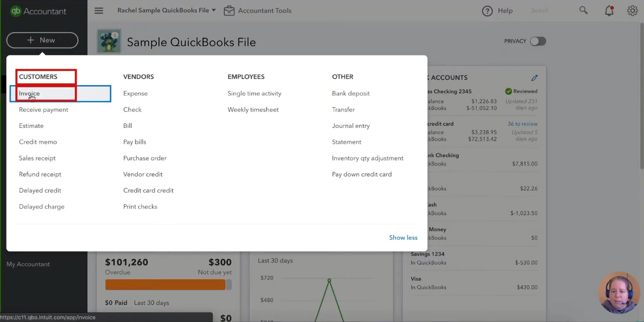Expand the Rachel Sample QuickBooks File dropdown
This screenshot has width=644, height=322.
(x=167, y=10)
